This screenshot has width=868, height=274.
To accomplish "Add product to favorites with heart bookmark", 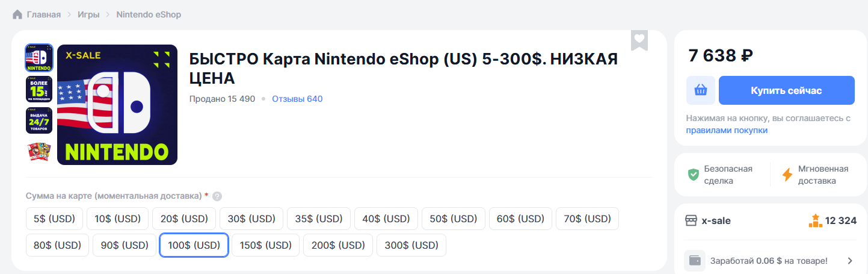I will point(639,39).
